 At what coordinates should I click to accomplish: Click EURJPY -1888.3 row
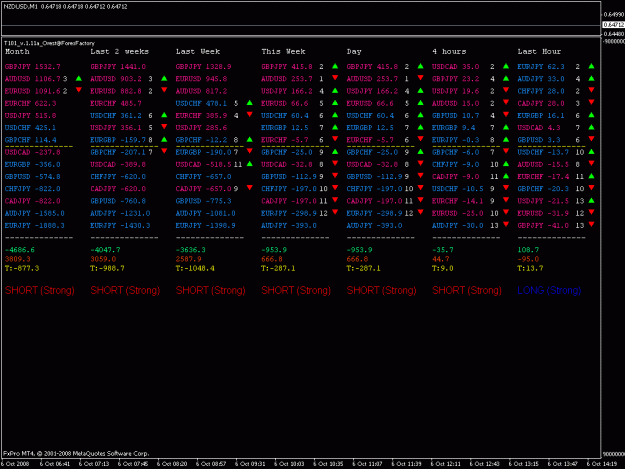tap(35, 226)
